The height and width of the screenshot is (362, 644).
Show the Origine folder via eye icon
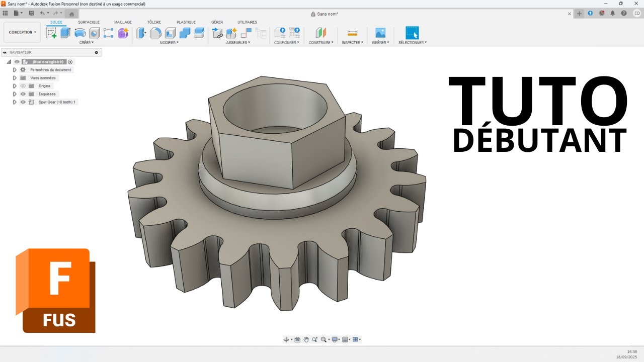23,86
